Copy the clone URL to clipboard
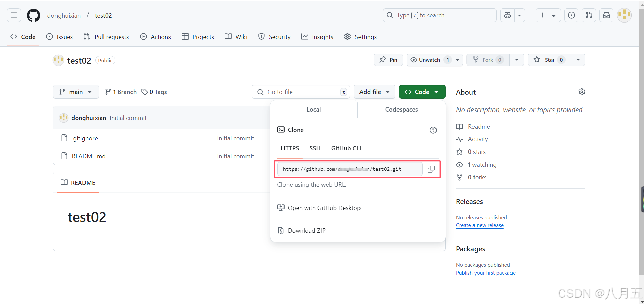 pos(431,169)
